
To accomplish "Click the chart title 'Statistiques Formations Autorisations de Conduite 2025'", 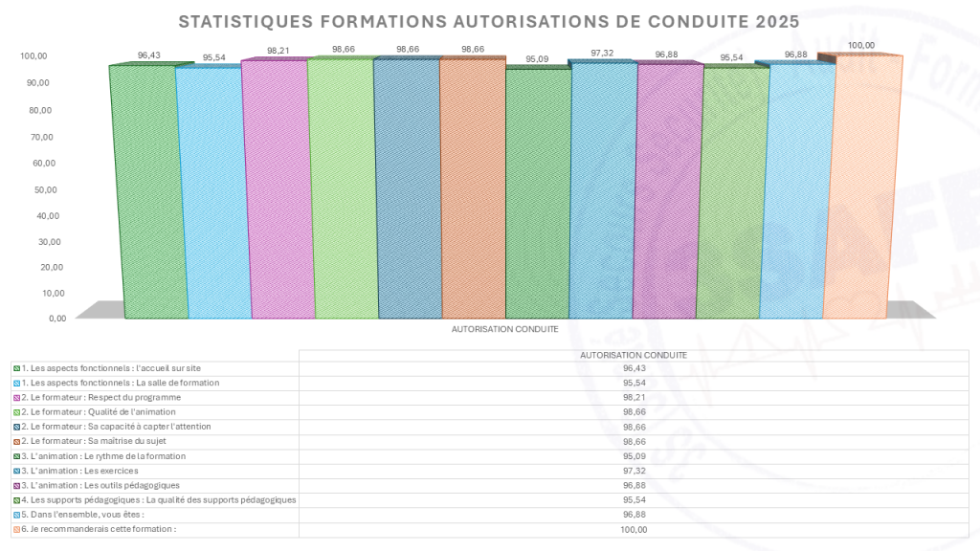I will (x=489, y=22).
